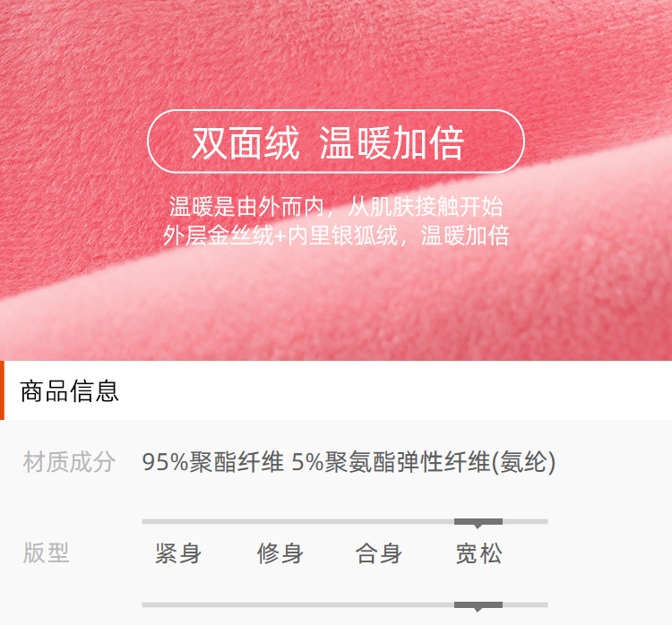Viewport: 672px width, 625px height.
Task: Select the 修身 fit option
Action: pos(280,553)
